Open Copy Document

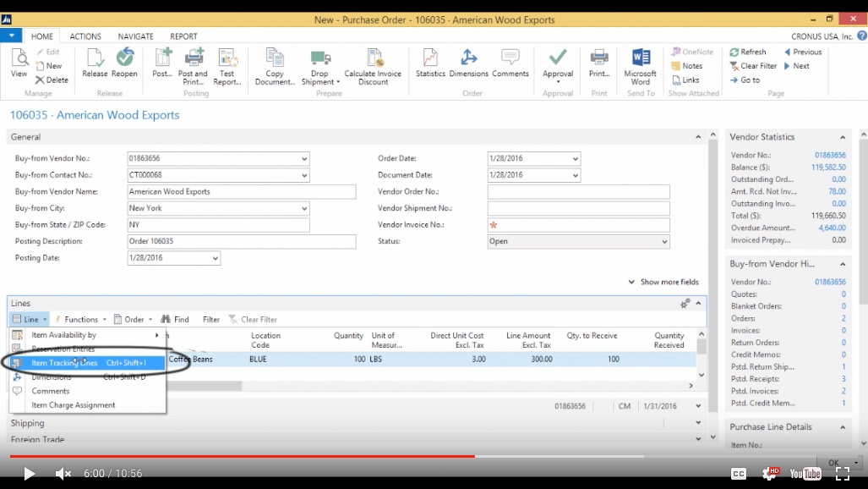tap(275, 67)
